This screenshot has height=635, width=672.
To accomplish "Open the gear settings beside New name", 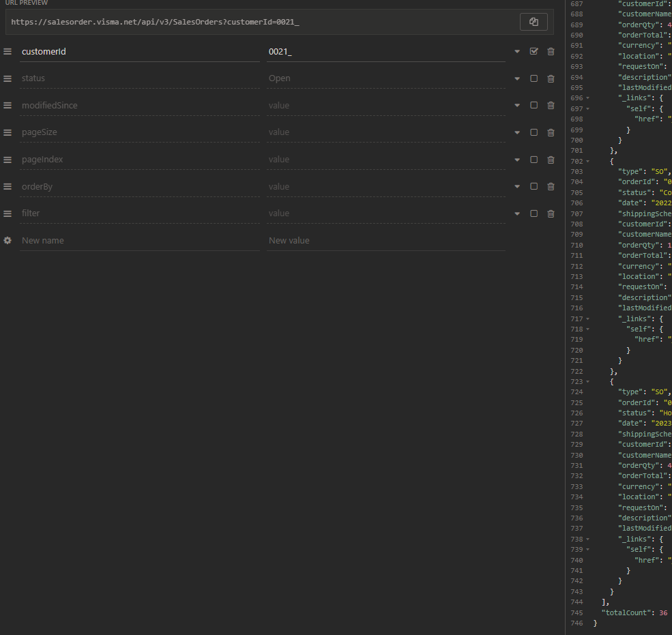I will 8,240.
